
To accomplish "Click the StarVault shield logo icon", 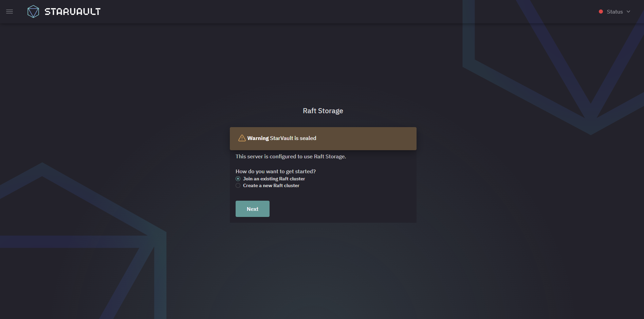I will point(33,12).
